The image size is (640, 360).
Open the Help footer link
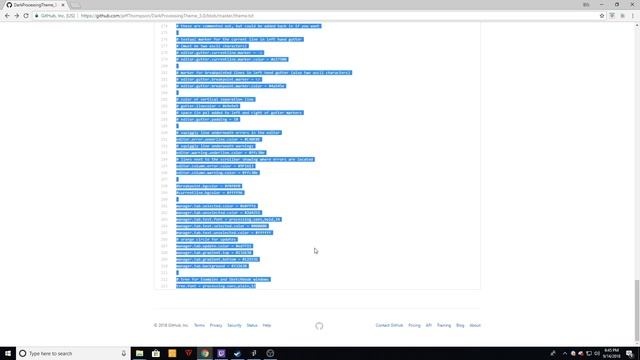pyautogui.click(x=267, y=325)
